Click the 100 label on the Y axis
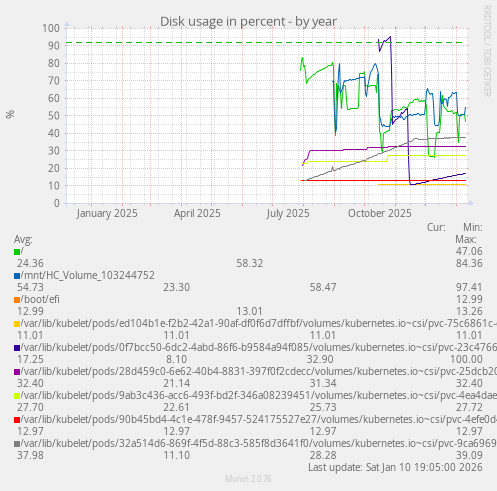 pyautogui.click(x=51, y=28)
